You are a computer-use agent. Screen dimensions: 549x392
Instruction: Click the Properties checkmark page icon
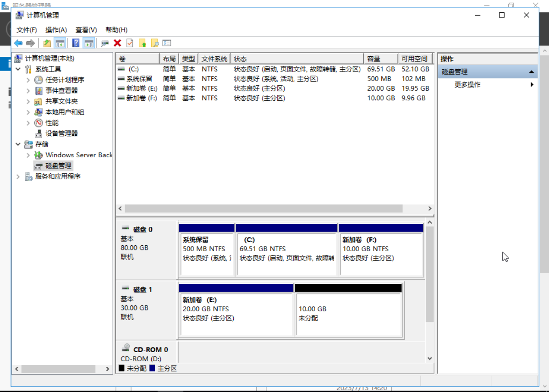130,43
